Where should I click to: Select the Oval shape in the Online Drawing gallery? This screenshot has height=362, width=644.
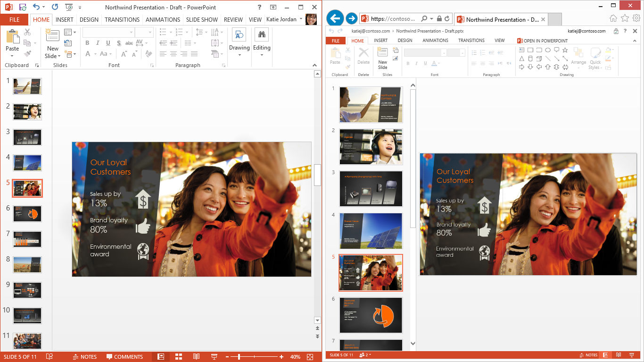tap(548, 50)
